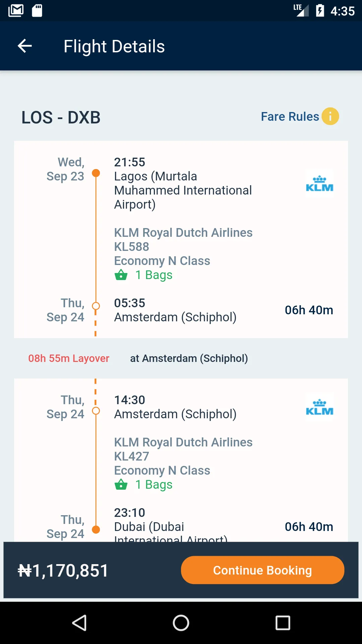
Task: Tap the battery charging icon in the status bar
Action: click(x=320, y=11)
